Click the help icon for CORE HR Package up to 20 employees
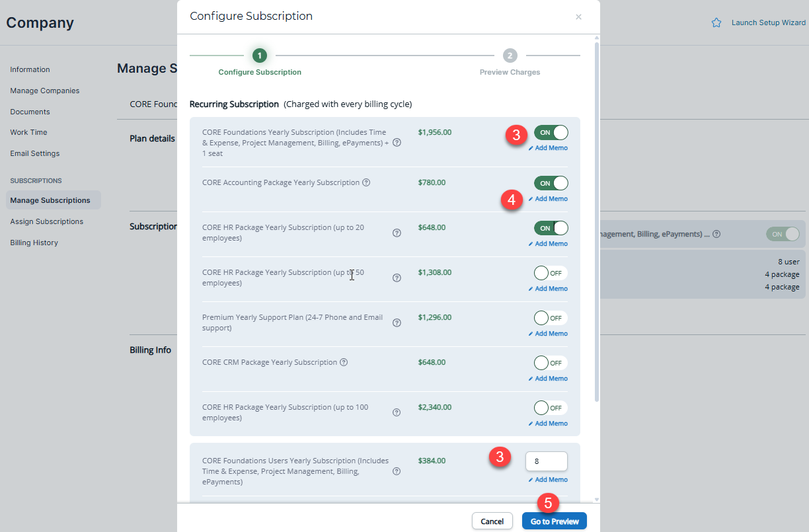 397,233
